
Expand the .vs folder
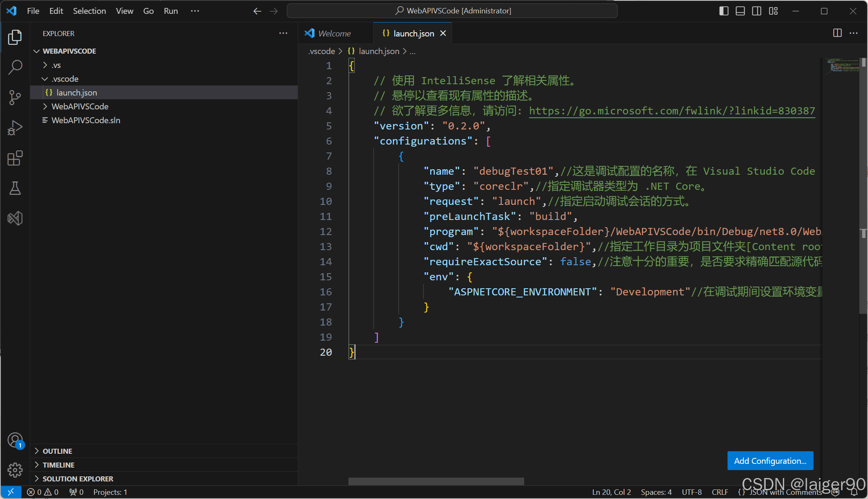[56, 65]
